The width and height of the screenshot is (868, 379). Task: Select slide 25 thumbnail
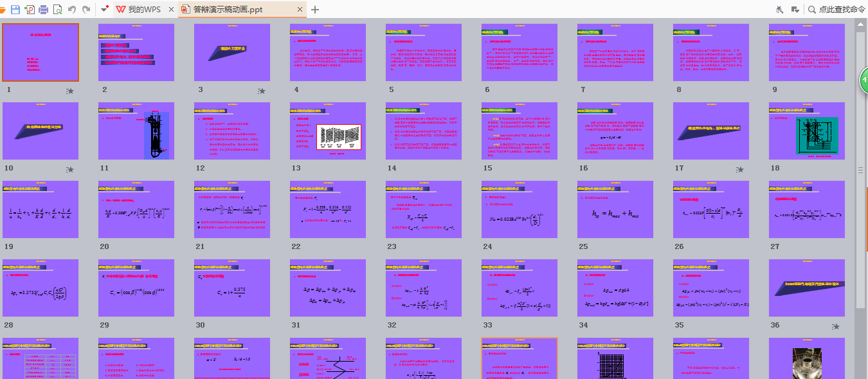(x=615, y=210)
